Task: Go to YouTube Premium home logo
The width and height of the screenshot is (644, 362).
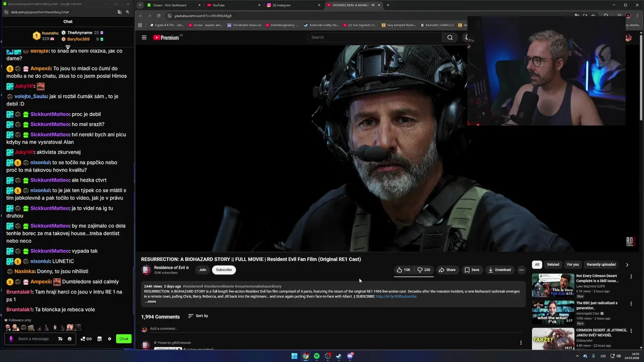Action: tap(167, 37)
